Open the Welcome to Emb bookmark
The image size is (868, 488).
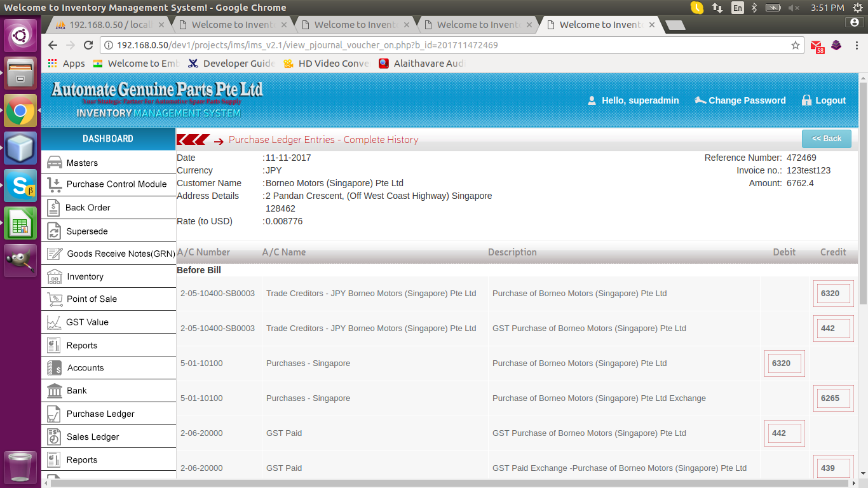tap(137, 64)
